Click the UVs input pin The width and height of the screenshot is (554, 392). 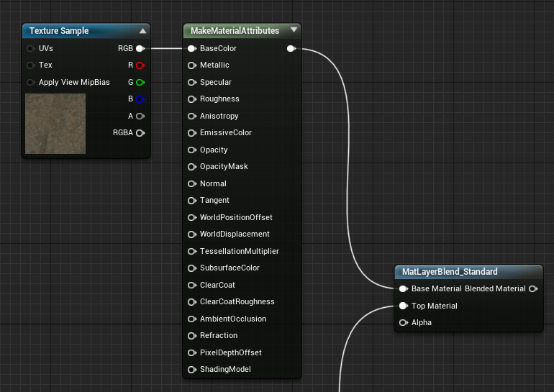[31, 48]
